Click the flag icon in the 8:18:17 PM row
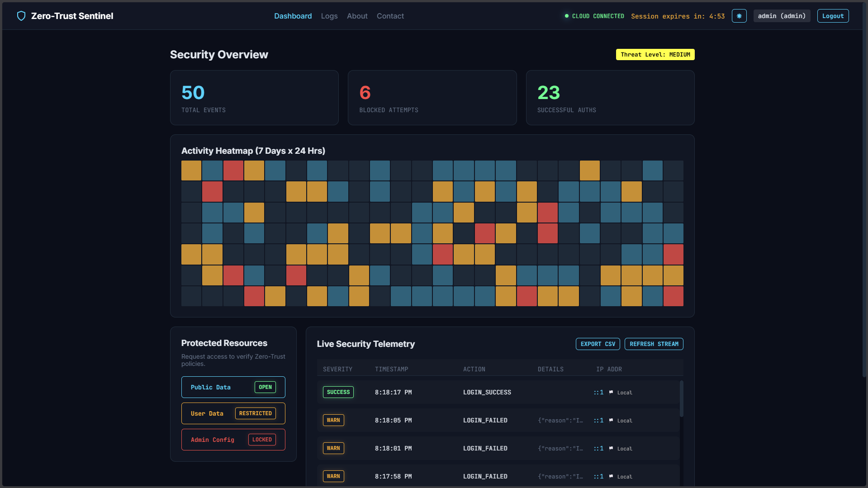This screenshot has width=868, height=488. pyautogui.click(x=611, y=392)
